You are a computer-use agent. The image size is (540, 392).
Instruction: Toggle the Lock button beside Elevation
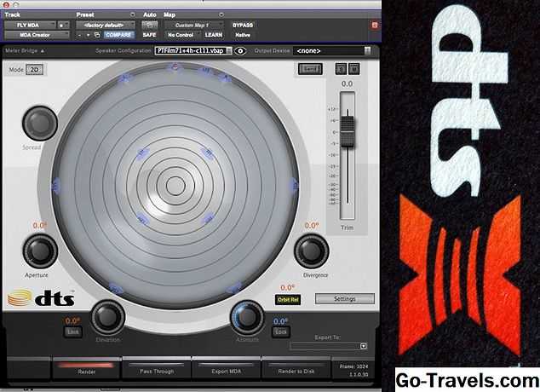pos(73,332)
